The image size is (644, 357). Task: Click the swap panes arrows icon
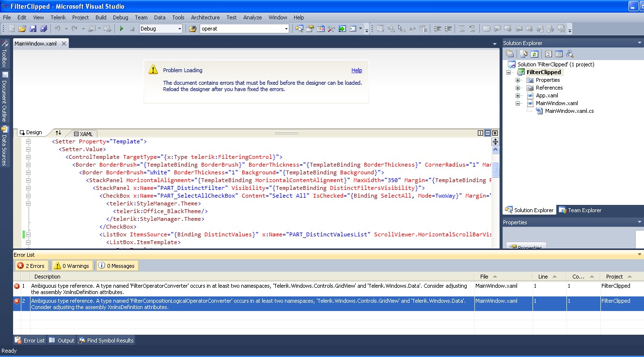(x=58, y=133)
